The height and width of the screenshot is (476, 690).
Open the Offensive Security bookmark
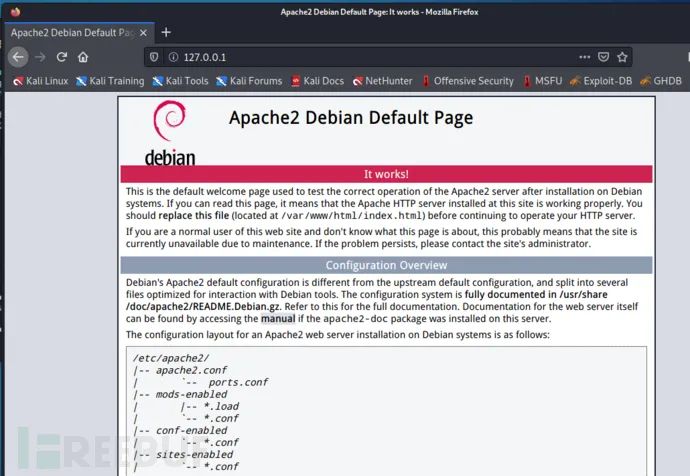coord(468,81)
